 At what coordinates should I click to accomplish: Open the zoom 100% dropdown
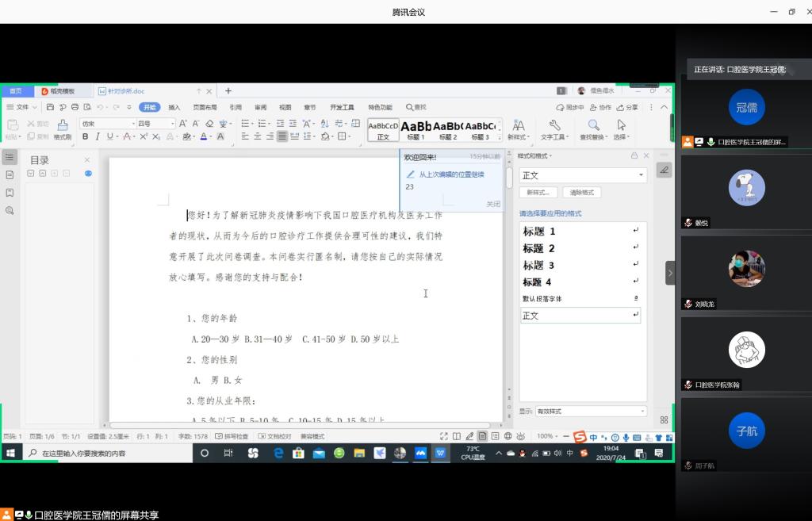(547, 437)
